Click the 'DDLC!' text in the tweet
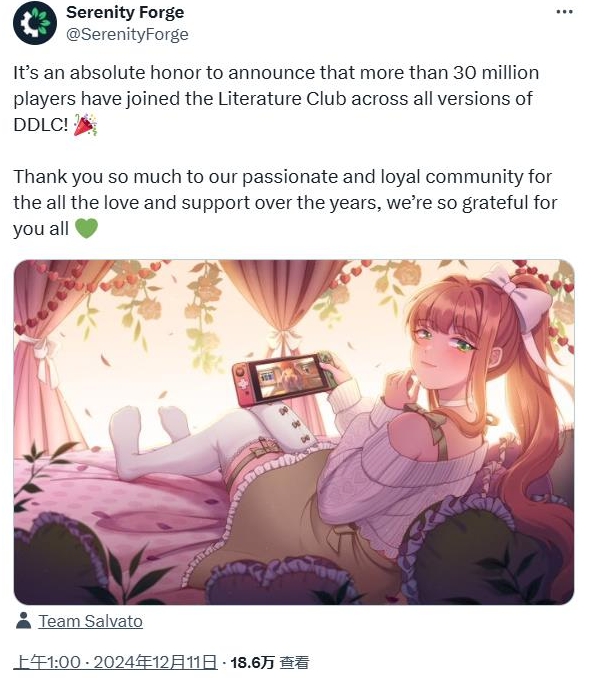Screen dimensions: 591x678 pyautogui.click(x=41, y=125)
